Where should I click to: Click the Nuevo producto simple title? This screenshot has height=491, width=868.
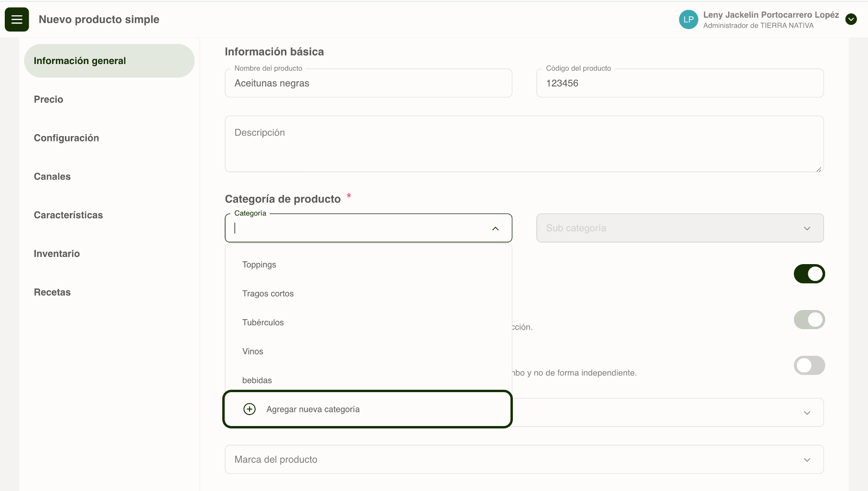(x=99, y=20)
